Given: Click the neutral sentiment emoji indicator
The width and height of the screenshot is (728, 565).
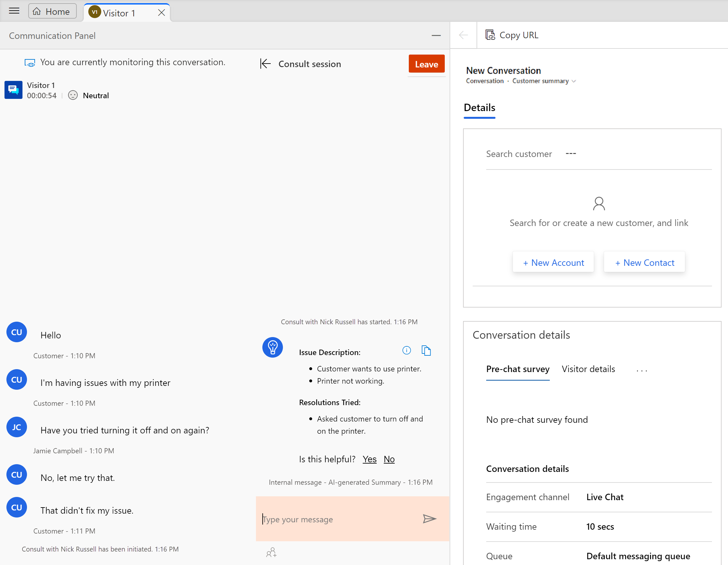Looking at the screenshot, I should pos(73,95).
